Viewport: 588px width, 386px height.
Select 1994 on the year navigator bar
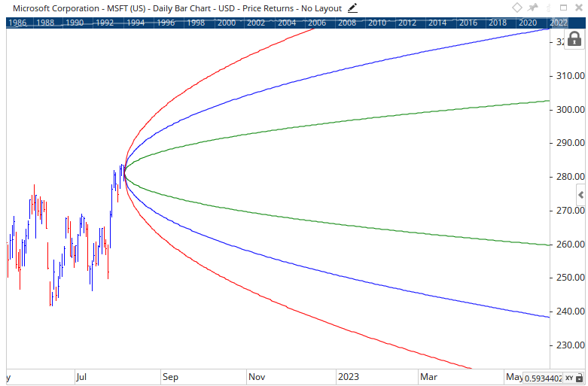(136, 23)
